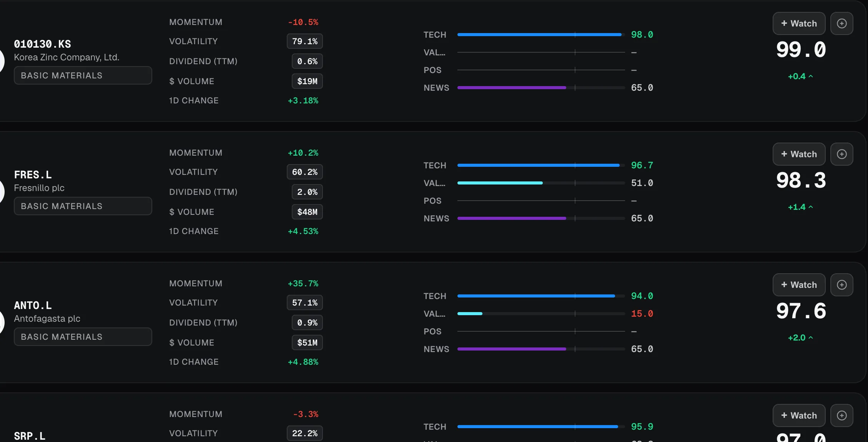
Task: Add 010130.KS to watchlist with Watch button
Action: (799, 23)
